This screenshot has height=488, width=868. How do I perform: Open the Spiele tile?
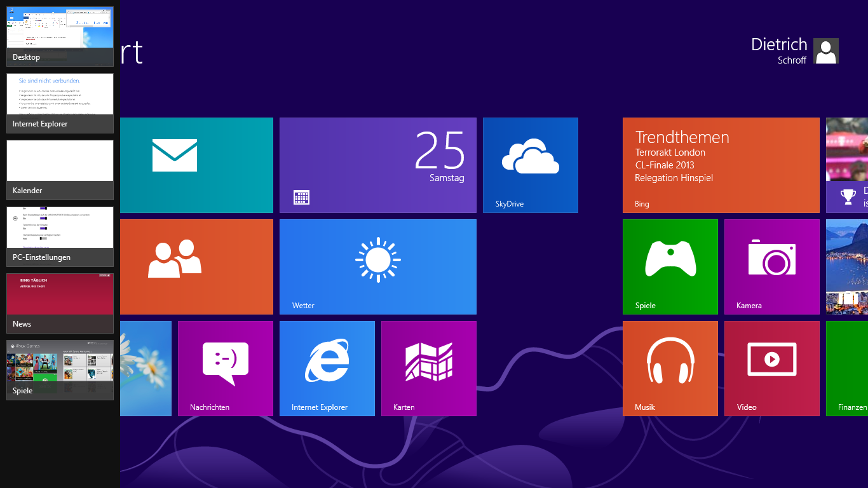coord(670,267)
